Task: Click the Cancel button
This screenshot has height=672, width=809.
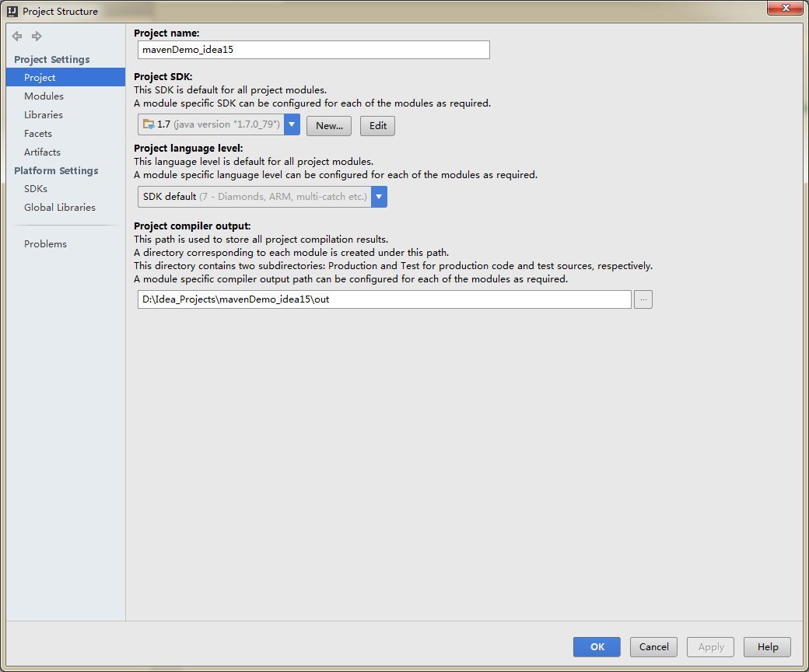Action: tap(653, 647)
